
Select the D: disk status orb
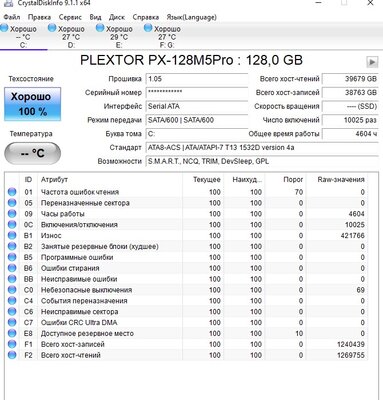pos(52,28)
